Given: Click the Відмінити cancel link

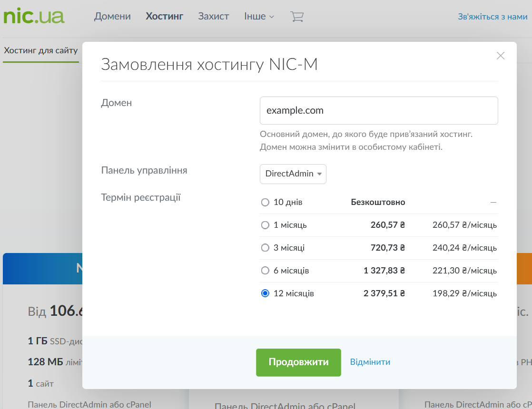Looking at the screenshot, I should 370,362.
